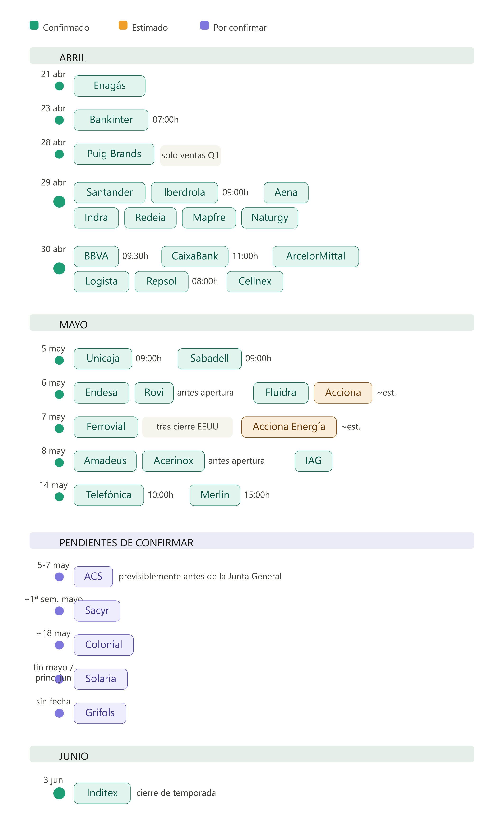Click the JUNIO section header
This screenshot has width=504, height=815.
point(252,754)
